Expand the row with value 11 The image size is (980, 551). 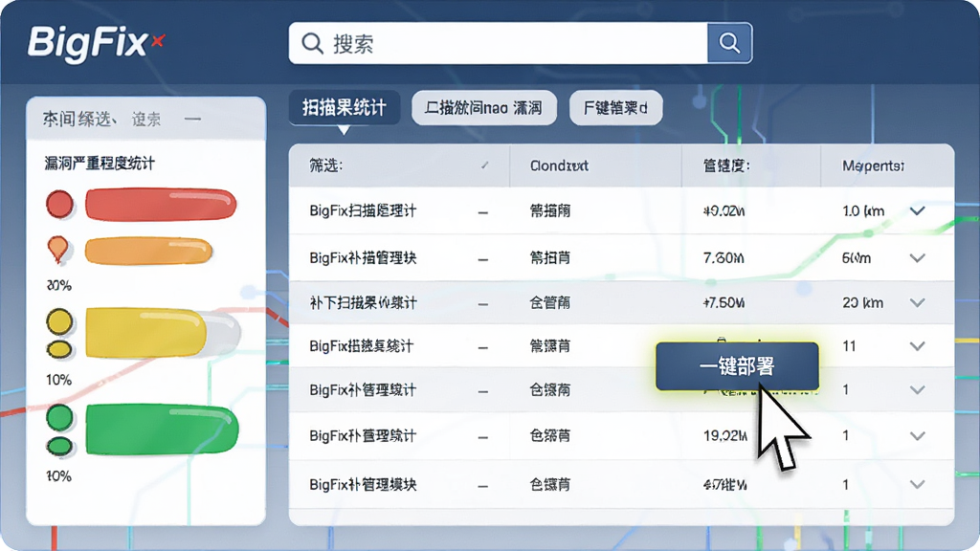coord(917,345)
